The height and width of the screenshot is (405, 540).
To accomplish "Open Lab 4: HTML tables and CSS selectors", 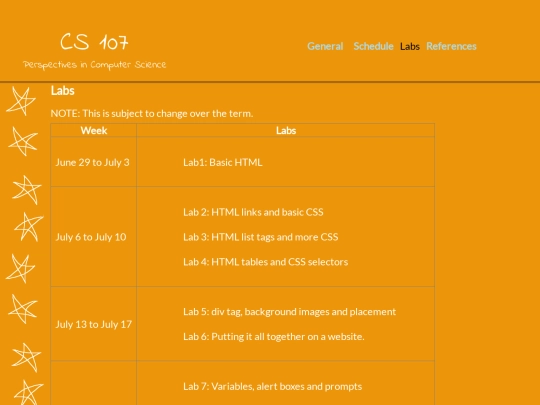I will (266, 262).
